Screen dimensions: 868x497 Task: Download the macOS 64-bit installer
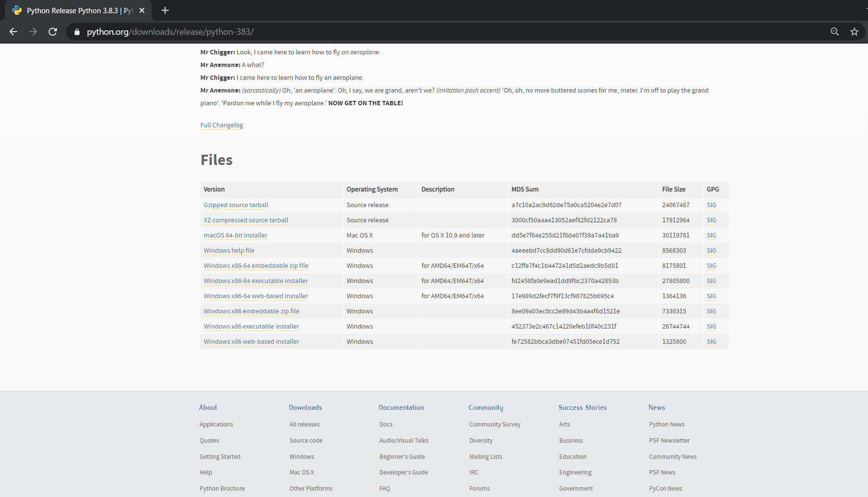coord(235,236)
